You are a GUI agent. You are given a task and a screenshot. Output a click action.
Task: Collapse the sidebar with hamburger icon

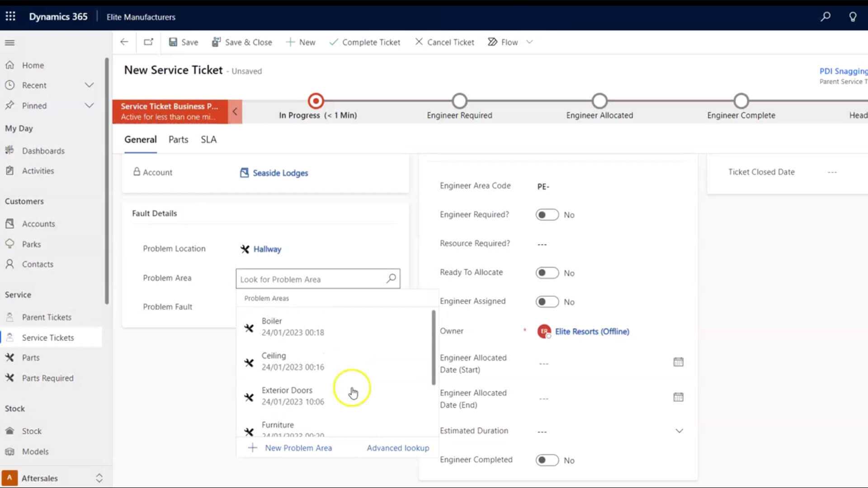click(9, 42)
